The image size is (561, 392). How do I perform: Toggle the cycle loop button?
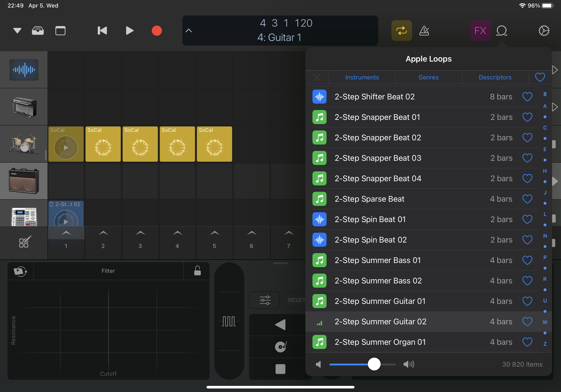point(401,31)
